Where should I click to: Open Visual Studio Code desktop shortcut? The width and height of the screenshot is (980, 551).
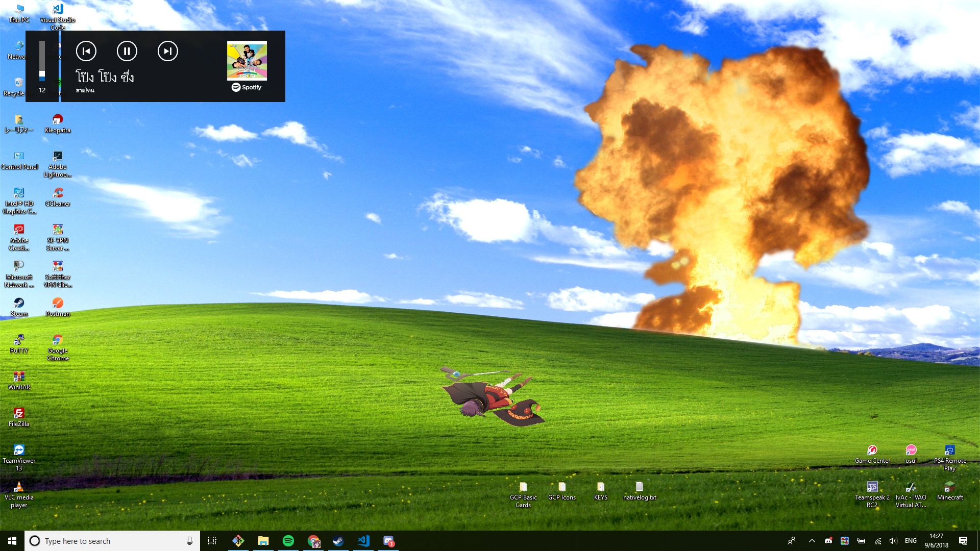point(58,16)
